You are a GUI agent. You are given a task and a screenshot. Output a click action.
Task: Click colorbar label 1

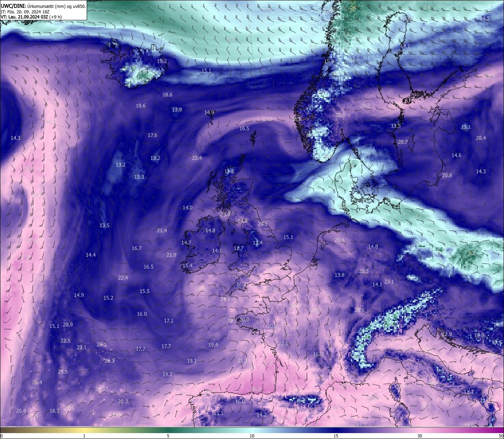(84, 436)
